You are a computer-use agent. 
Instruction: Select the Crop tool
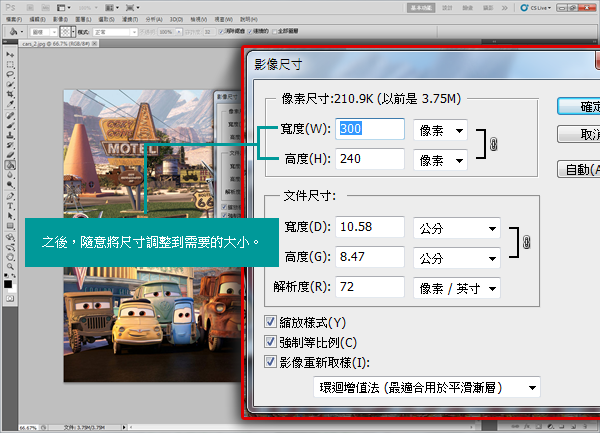pyautogui.click(x=10, y=94)
